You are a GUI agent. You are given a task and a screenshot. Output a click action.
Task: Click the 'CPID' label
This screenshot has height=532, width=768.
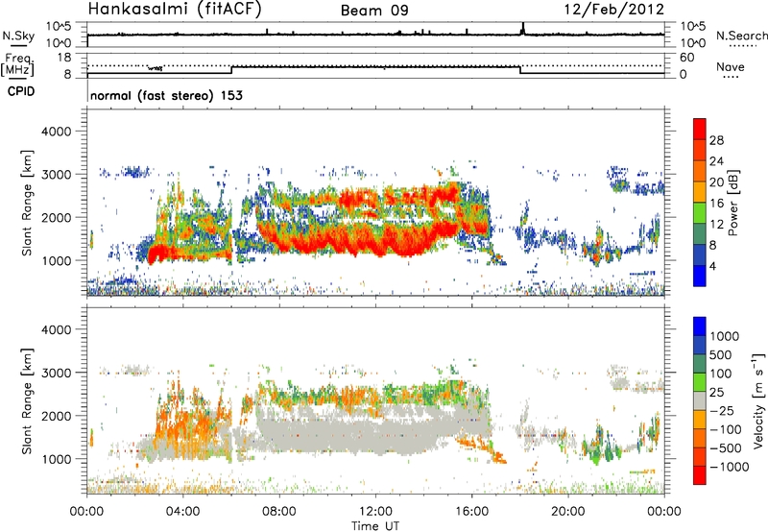click(x=21, y=91)
